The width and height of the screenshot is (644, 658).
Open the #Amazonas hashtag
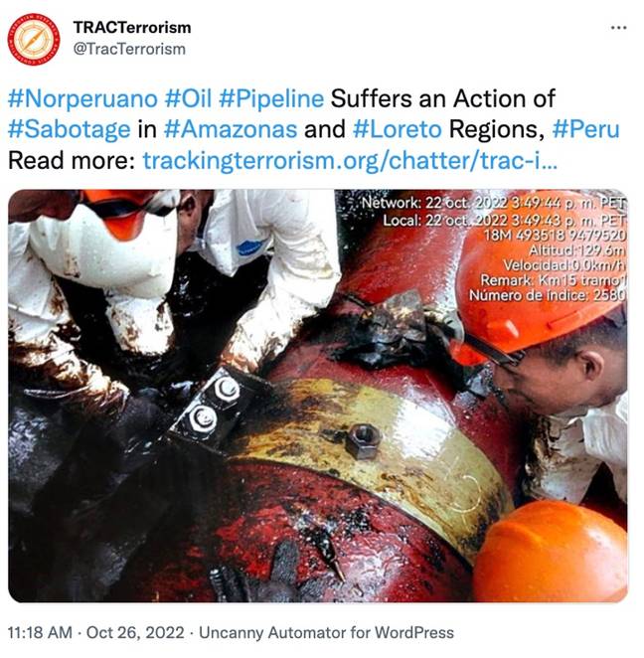coord(231,129)
